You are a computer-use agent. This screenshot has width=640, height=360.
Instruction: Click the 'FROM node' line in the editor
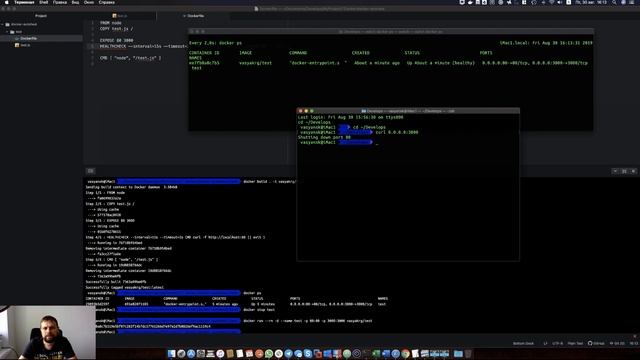111,23
